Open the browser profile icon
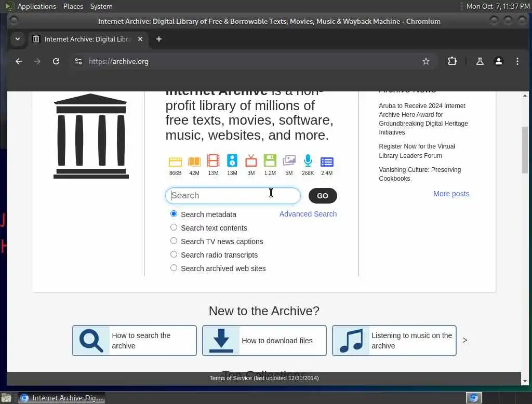This screenshot has height=404, width=532. click(x=498, y=61)
